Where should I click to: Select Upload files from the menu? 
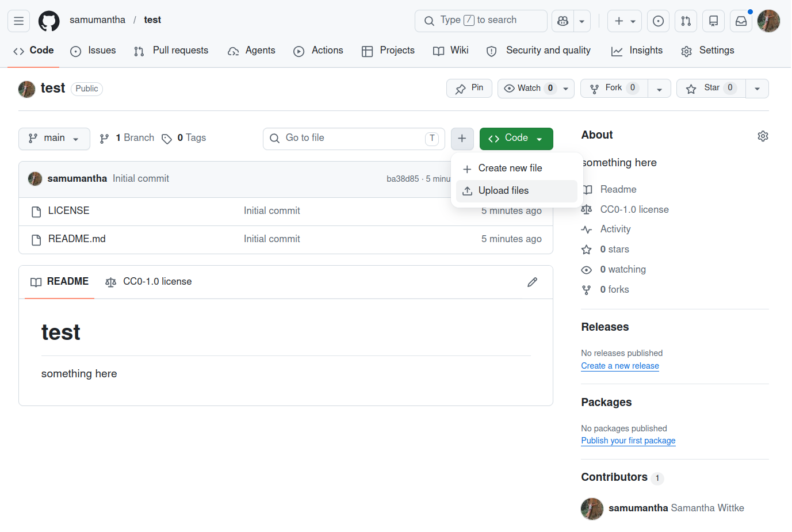tap(503, 191)
